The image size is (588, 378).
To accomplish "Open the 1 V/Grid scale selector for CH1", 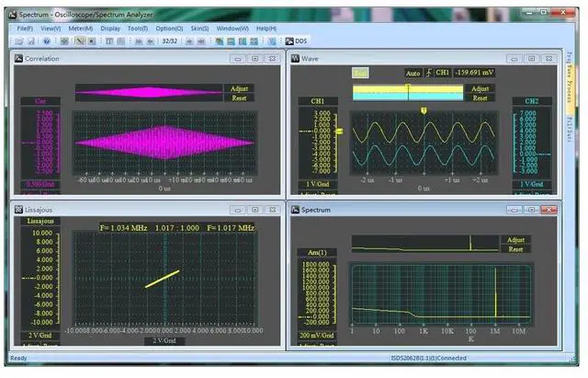I will 317,184.
